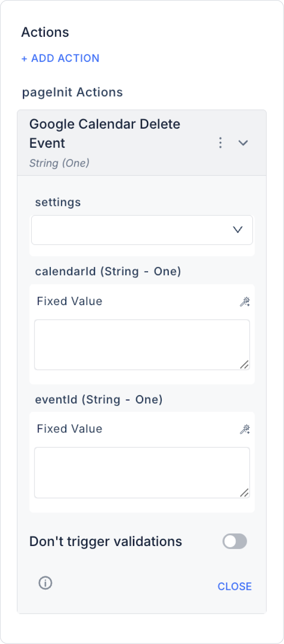Image resolution: width=284 pixels, height=644 pixels.
Task: Open the three-dot action options menu
Action: coord(220,142)
